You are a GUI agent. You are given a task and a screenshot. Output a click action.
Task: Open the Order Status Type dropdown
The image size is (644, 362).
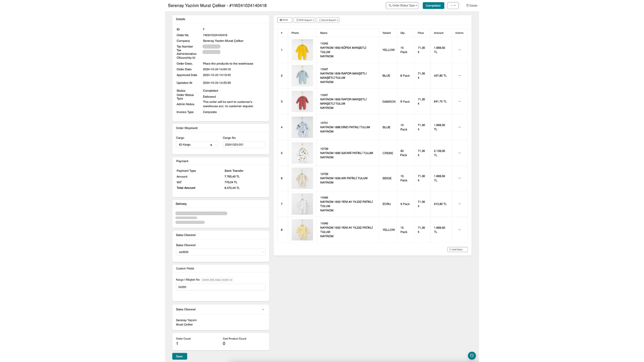(402, 5)
